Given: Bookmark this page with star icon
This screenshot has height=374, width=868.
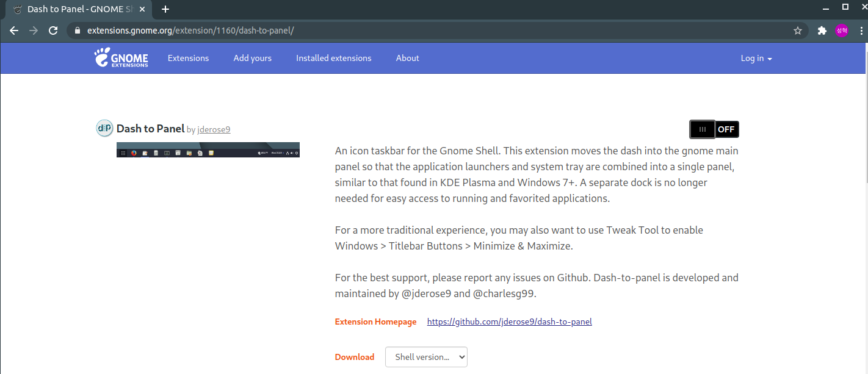Looking at the screenshot, I should pyautogui.click(x=798, y=31).
